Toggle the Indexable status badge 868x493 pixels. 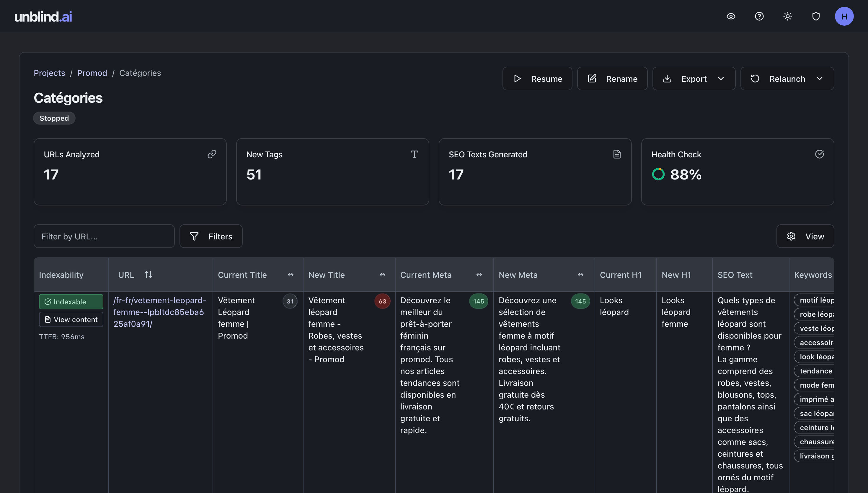pos(71,301)
